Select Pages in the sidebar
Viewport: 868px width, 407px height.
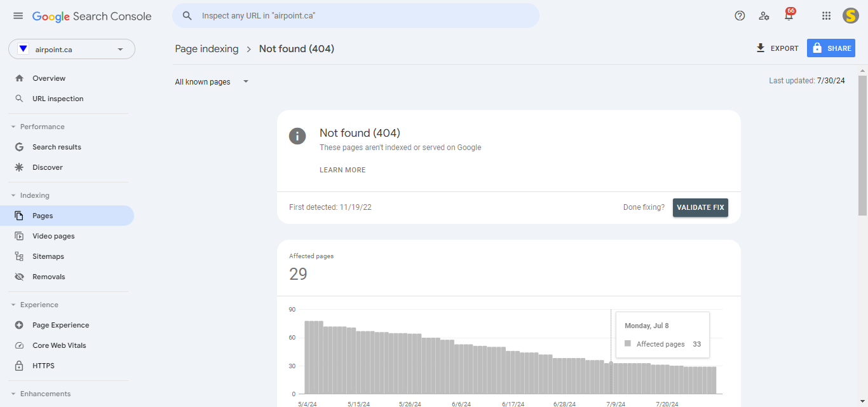[x=67, y=216]
